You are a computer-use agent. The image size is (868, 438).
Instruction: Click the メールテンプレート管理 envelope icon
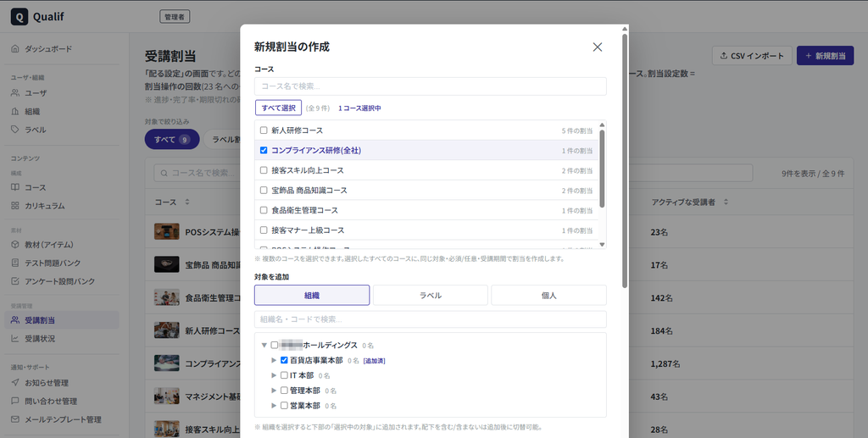[x=15, y=419]
